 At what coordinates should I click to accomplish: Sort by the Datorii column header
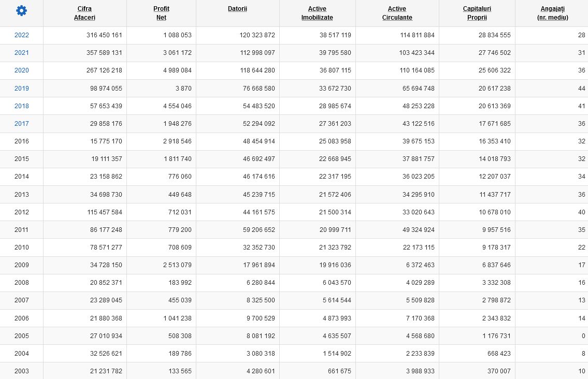click(x=237, y=9)
